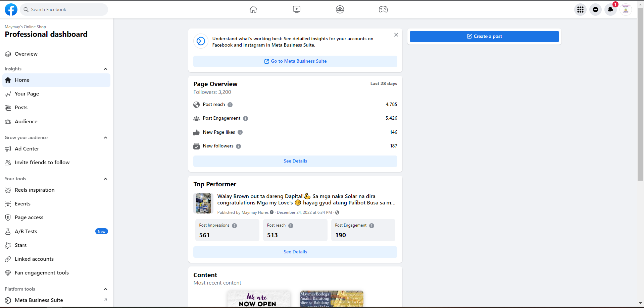The width and height of the screenshot is (644, 308).
Task: Open Meta Business Suite from sidebar
Action: (x=56, y=300)
